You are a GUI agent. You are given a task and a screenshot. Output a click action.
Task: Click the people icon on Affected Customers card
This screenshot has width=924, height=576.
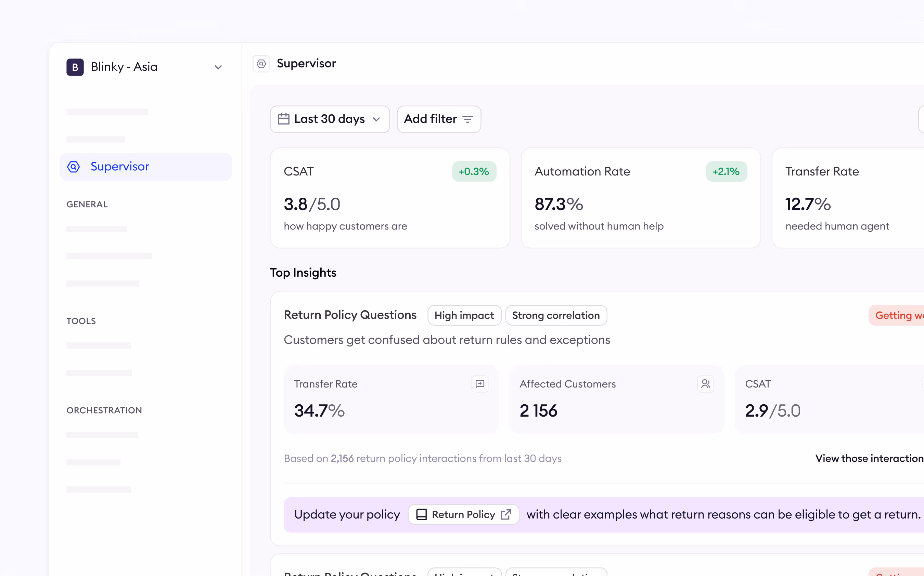click(705, 384)
